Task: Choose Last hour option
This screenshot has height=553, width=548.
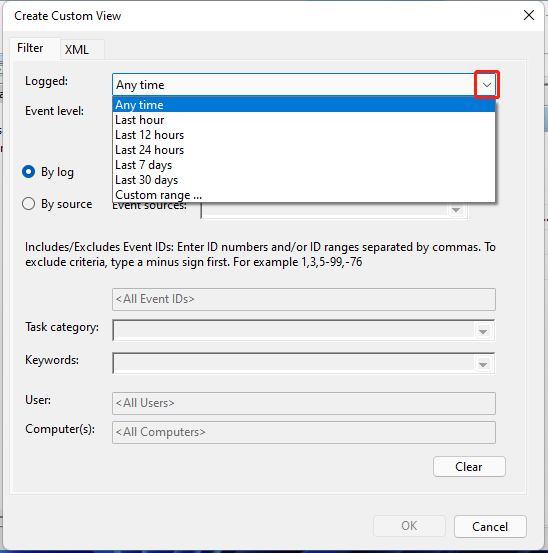Action: coord(304,120)
